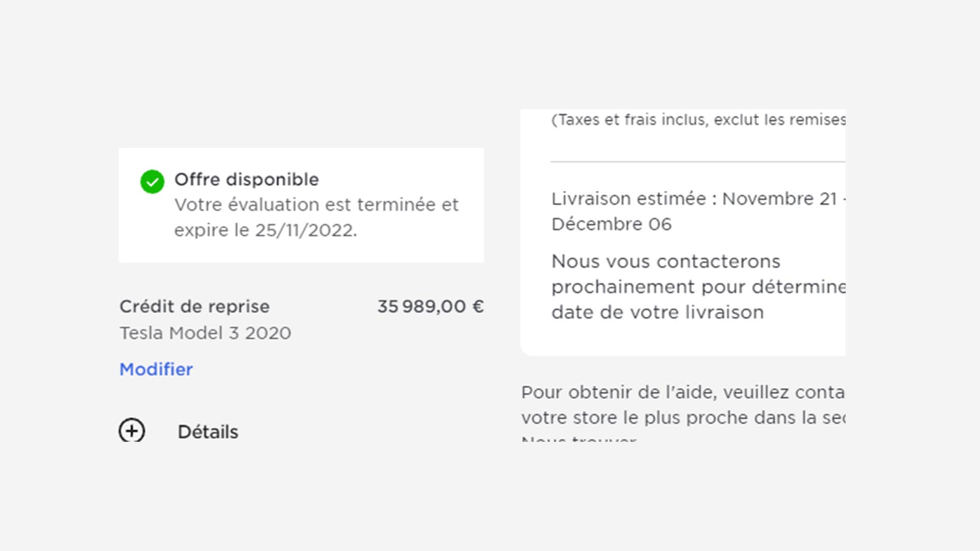Expand the Détails section label

pyautogui.click(x=208, y=432)
